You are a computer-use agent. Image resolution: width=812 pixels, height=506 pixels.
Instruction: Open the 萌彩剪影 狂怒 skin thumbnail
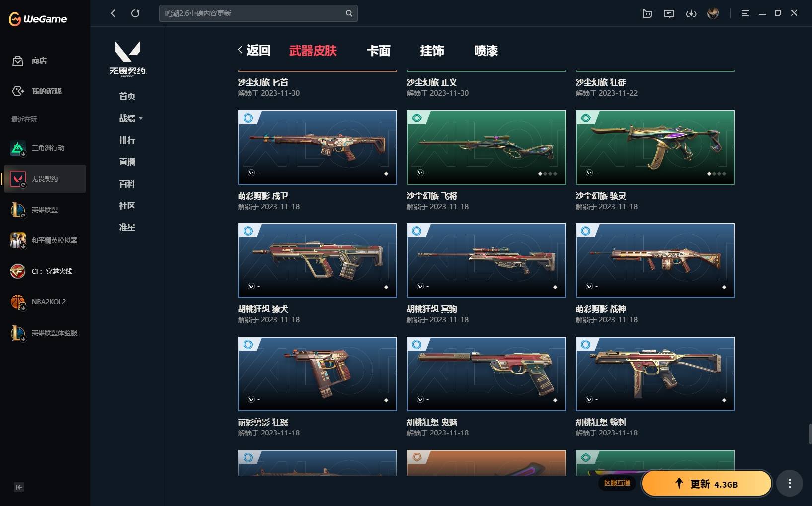pos(318,374)
